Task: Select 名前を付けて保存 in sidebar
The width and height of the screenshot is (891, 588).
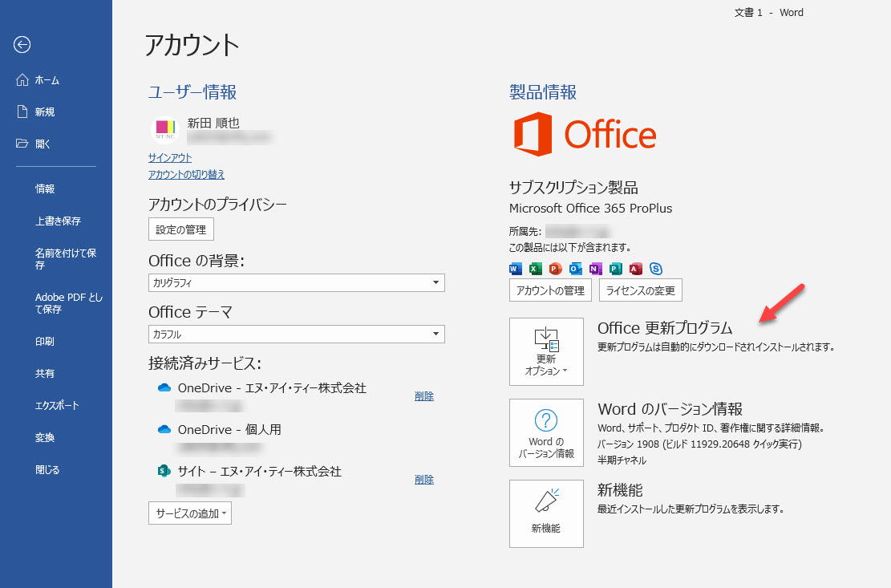Action: point(66,259)
